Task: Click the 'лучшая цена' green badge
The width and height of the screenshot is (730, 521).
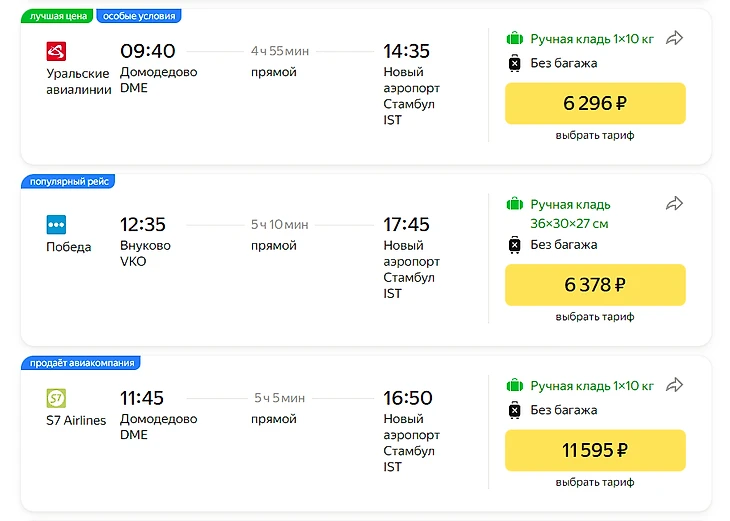Action: (x=58, y=16)
